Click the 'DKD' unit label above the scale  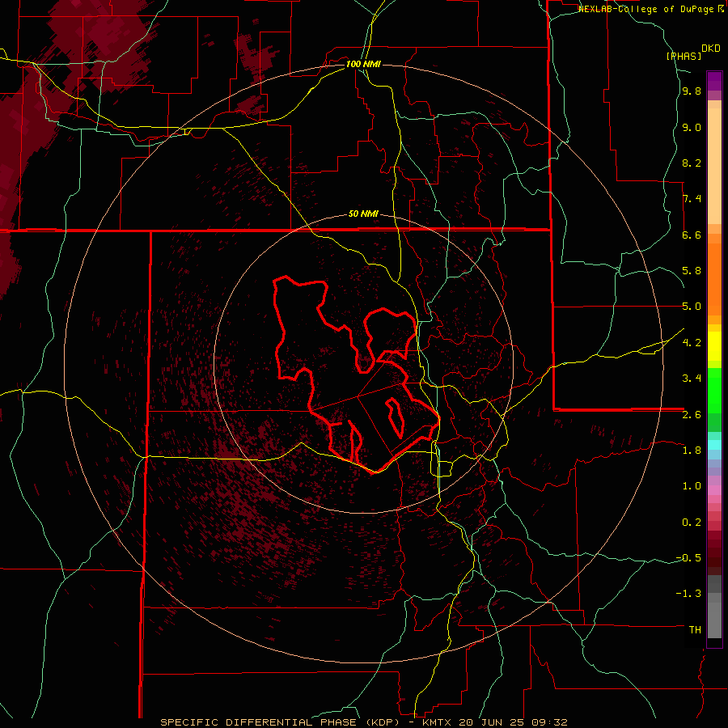711,49
